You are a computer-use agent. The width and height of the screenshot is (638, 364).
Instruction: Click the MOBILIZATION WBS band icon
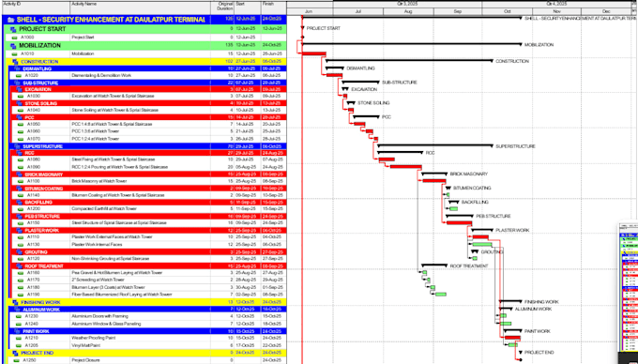point(13,46)
